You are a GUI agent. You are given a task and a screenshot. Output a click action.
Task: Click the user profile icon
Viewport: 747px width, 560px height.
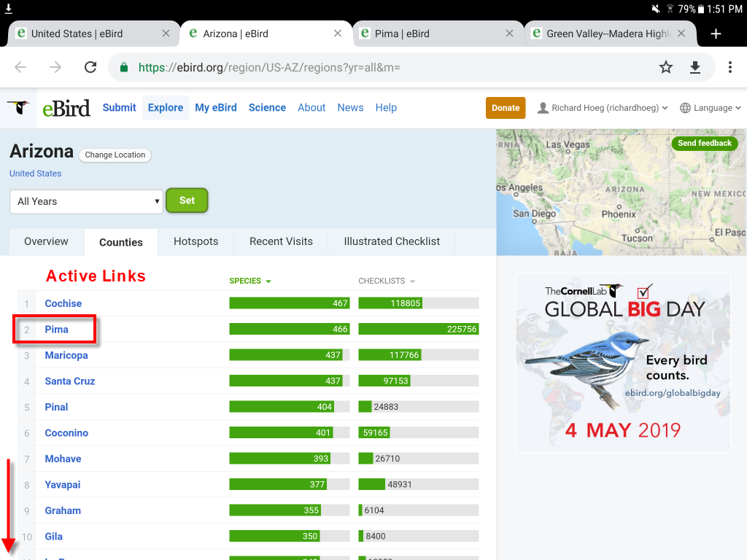(x=543, y=108)
